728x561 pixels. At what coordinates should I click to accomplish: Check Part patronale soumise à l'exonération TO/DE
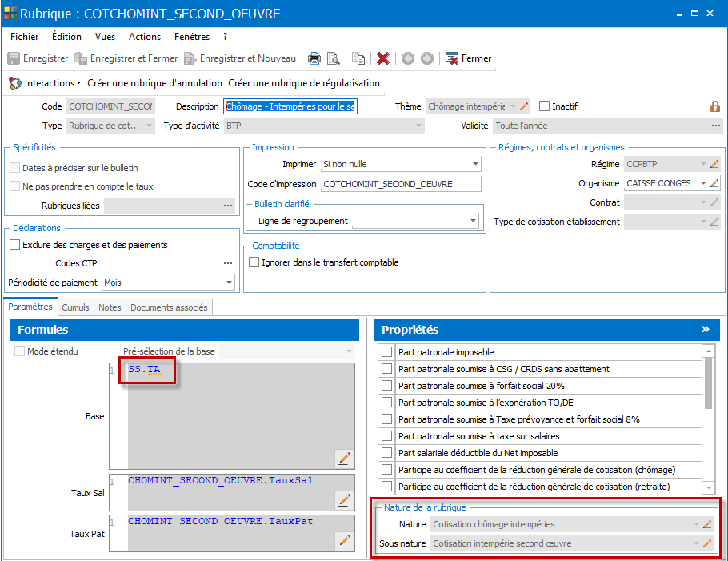click(x=386, y=403)
